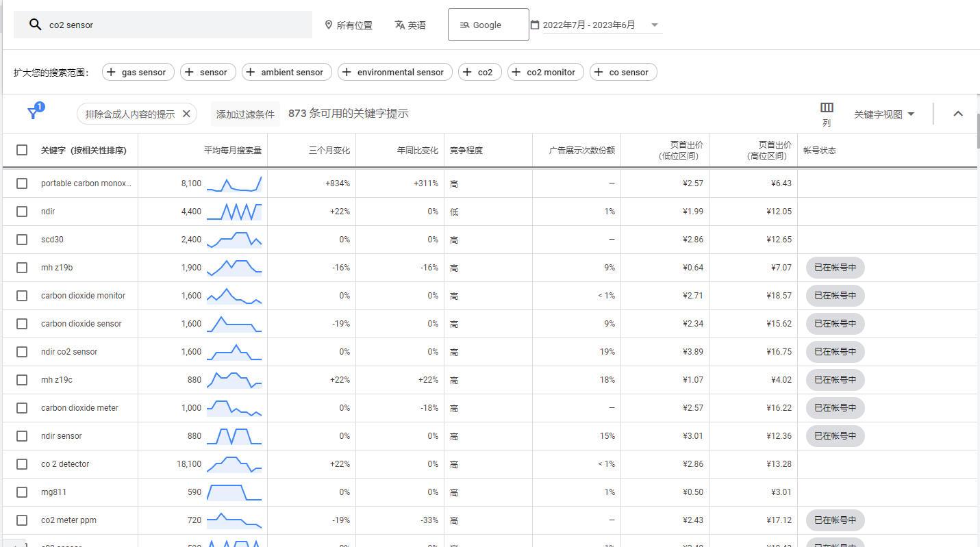Click the calendar date icon
Image resolution: width=980 pixels, height=547 pixels.
(x=535, y=25)
